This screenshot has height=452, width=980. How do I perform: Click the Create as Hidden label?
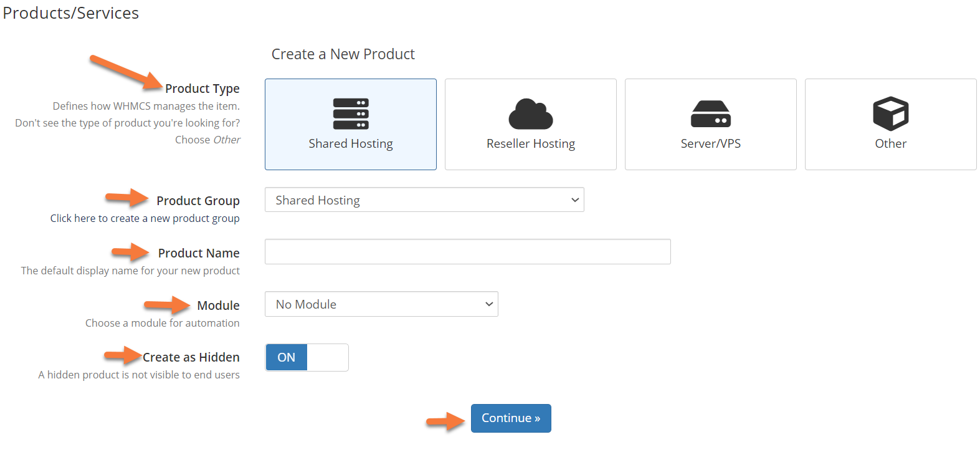point(191,357)
